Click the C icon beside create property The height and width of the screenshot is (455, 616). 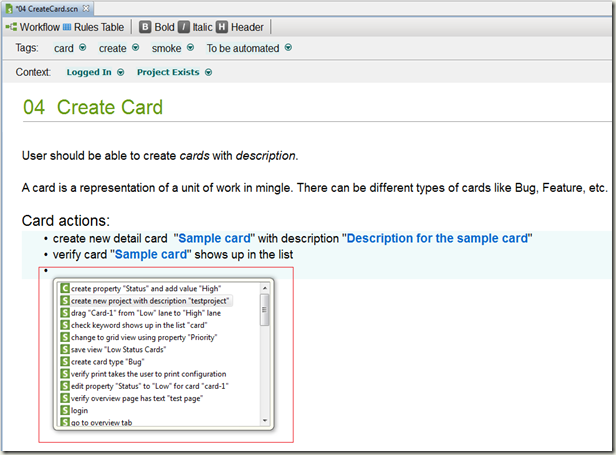coord(65,288)
